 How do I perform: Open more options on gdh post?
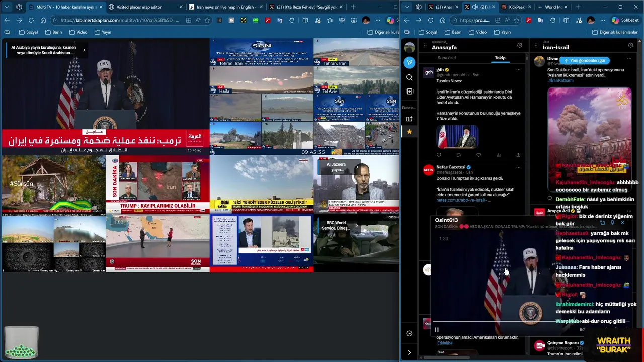(518, 70)
